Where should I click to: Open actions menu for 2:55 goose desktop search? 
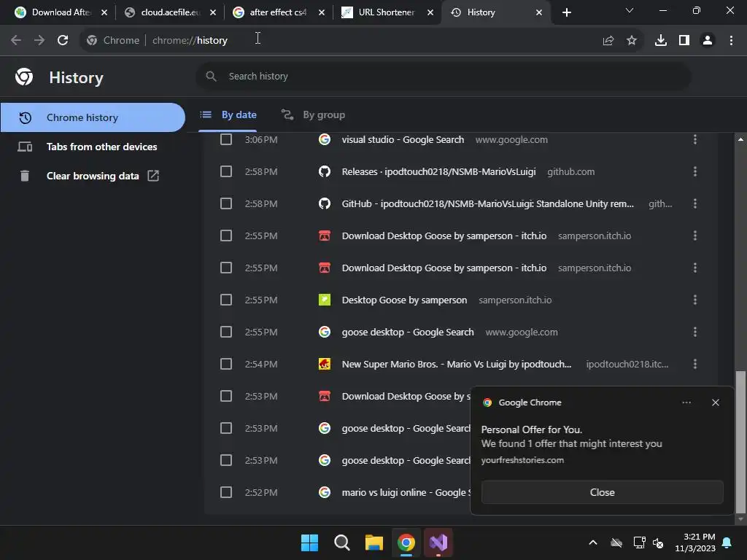coord(694,332)
